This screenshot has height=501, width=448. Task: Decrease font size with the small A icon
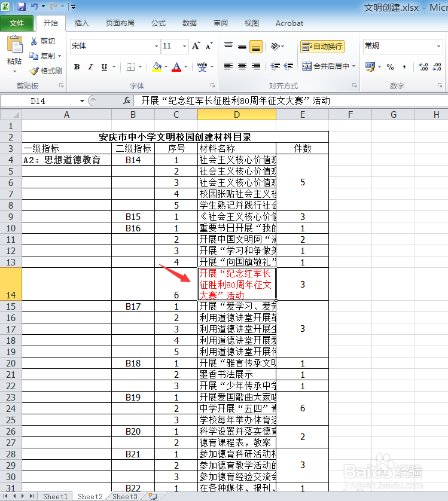(x=209, y=46)
